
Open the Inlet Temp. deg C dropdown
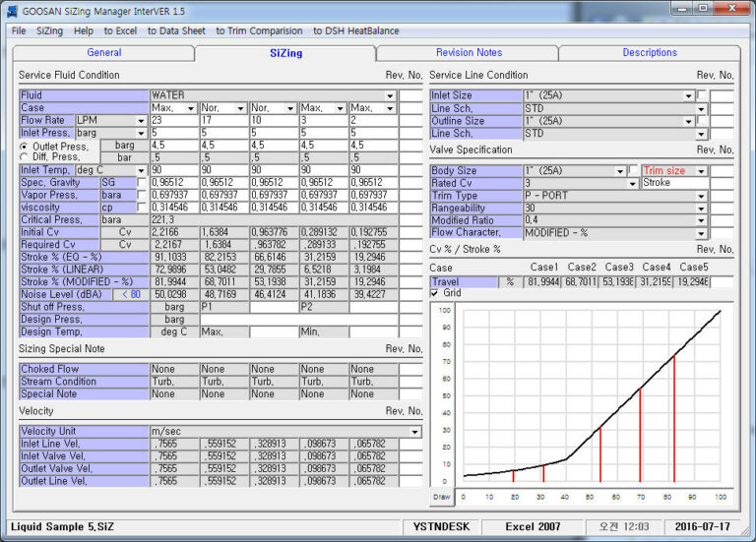tap(141, 170)
